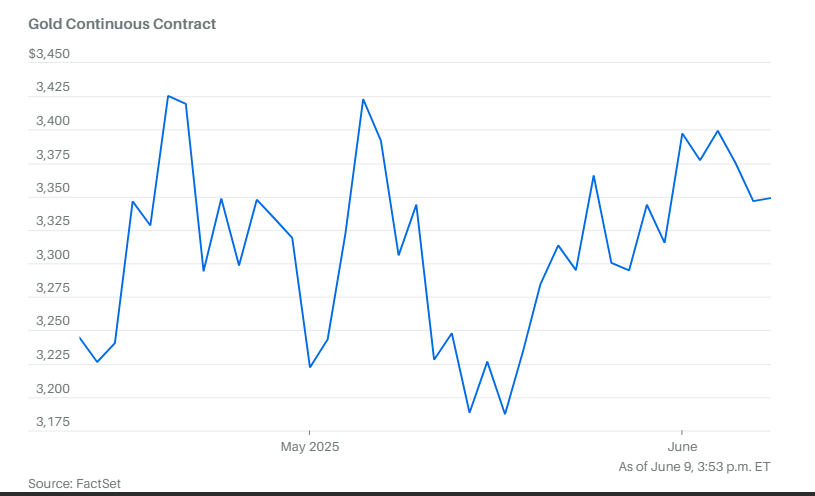Select the $3,450 axis label

tap(49, 54)
